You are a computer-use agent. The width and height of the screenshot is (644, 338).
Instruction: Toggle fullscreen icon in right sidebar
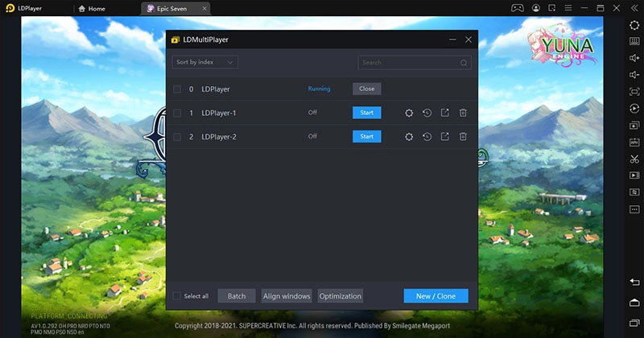pyautogui.click(x=634, y=92)
